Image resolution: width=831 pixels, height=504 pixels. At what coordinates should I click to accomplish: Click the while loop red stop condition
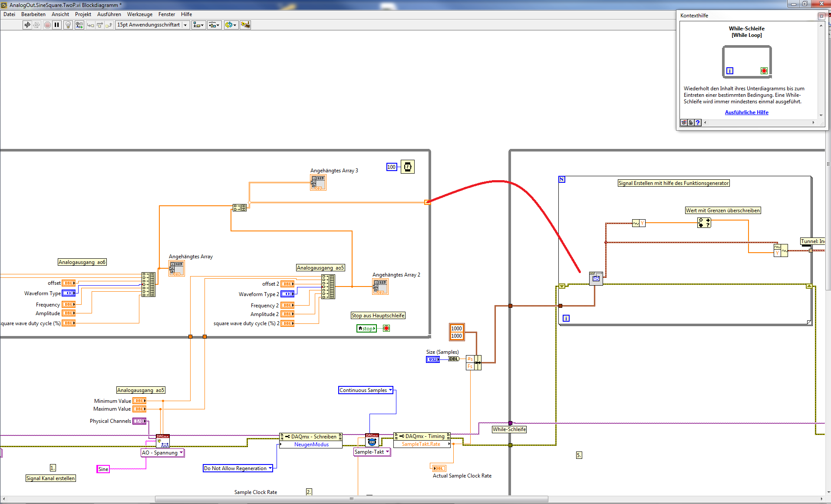point(386,328)
